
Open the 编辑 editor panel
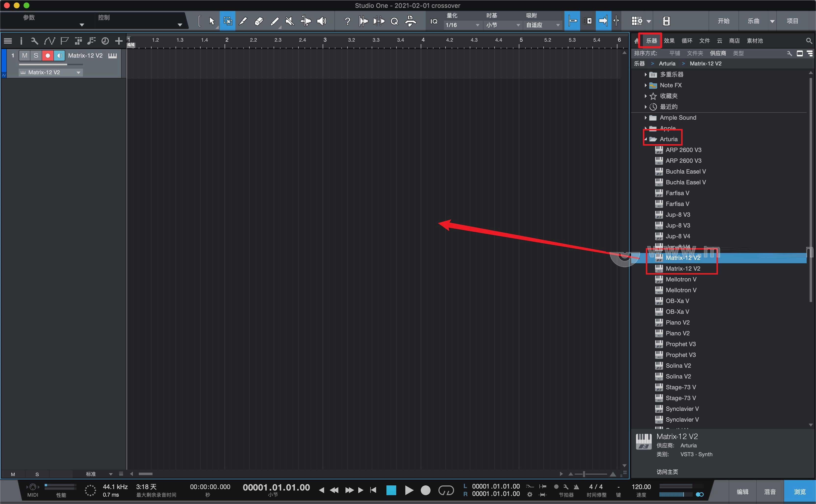[x=742, y=492]
